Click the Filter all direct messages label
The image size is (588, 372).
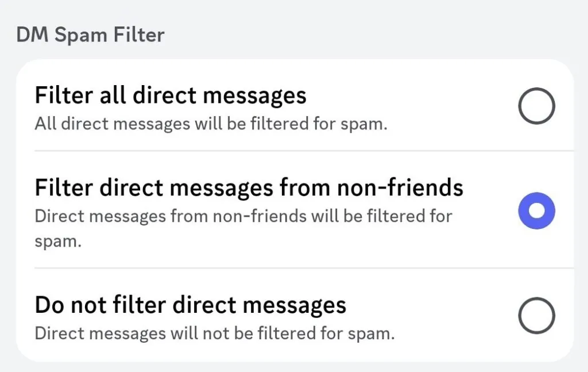(171, 95)
